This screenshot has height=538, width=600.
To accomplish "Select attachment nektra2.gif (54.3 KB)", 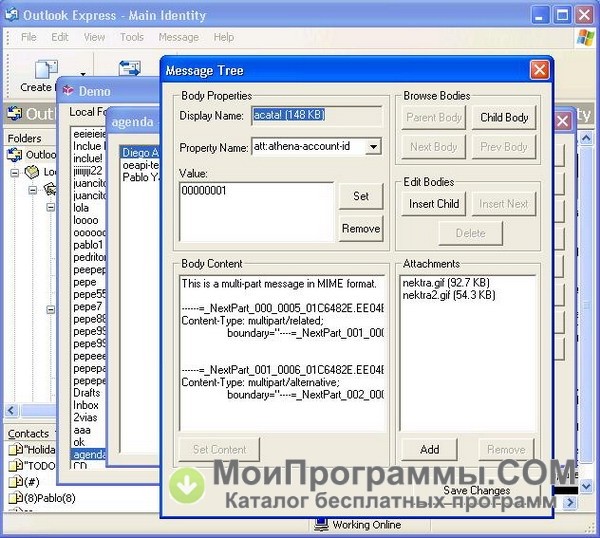I will point(449,295).
